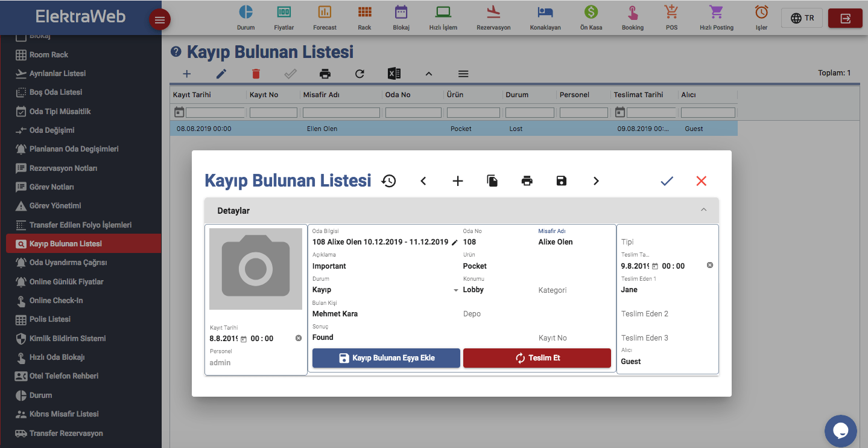Click the red logout button
This screenshot has height=448, width=868.
tap(845, 18)
